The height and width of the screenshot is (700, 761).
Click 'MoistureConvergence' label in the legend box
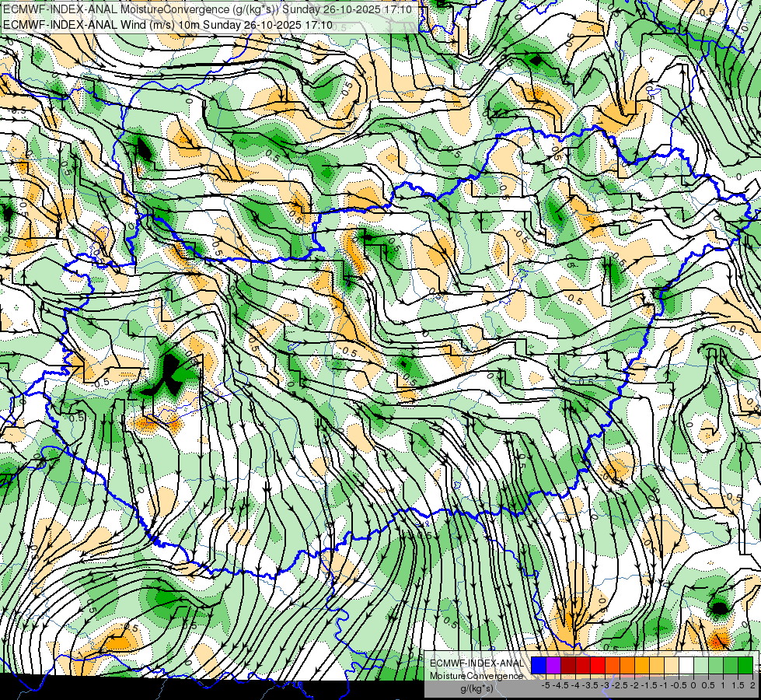click(476, 676)
